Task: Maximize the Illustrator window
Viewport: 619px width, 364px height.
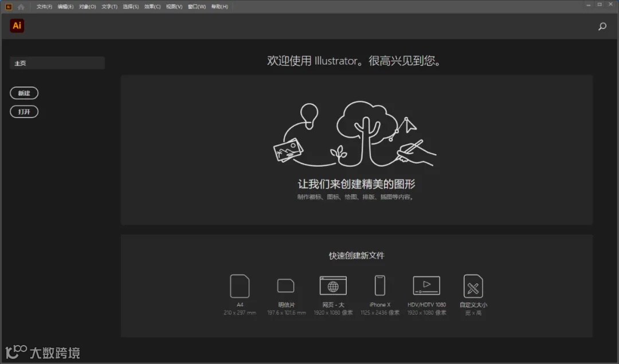Action: 600,5
